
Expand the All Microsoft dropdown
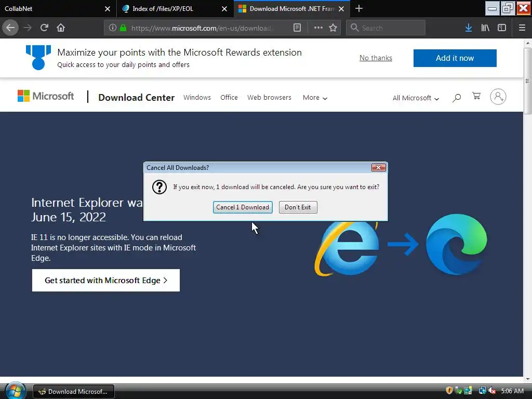(x=416, y=98)
